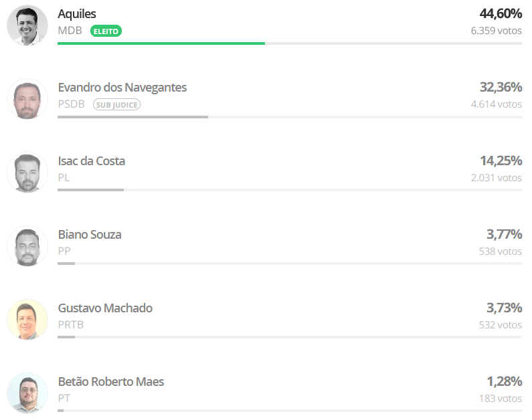Click the 44,60% result percentage

[x=501, y=14]
